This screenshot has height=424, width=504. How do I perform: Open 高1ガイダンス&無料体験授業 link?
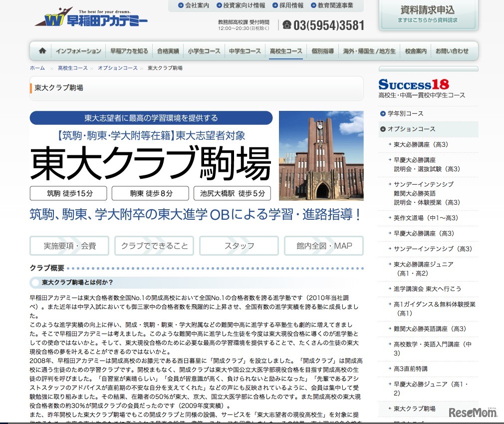point(435,309)
